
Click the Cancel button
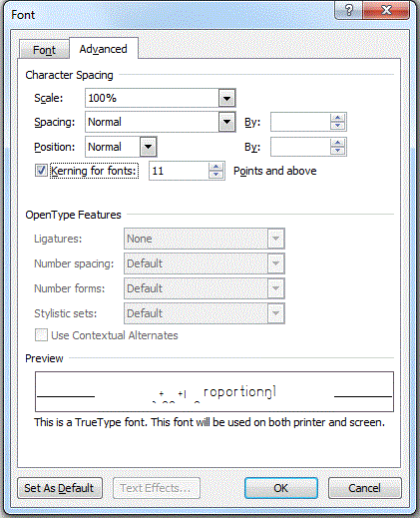364,488
